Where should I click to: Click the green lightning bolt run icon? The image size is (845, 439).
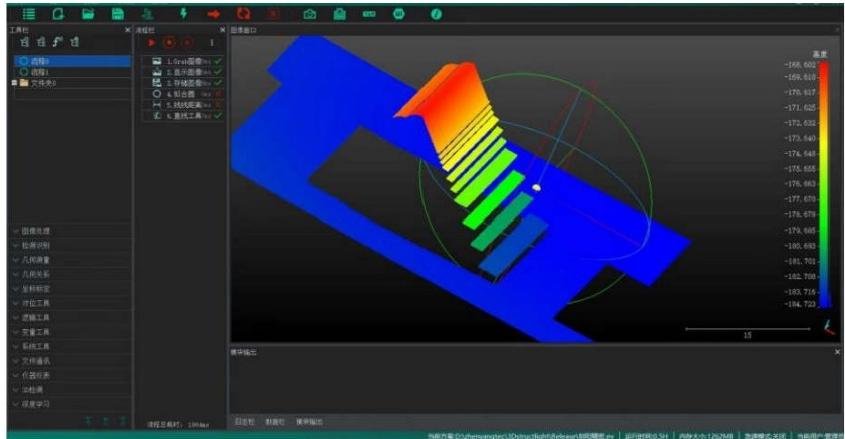coord(183,14)
